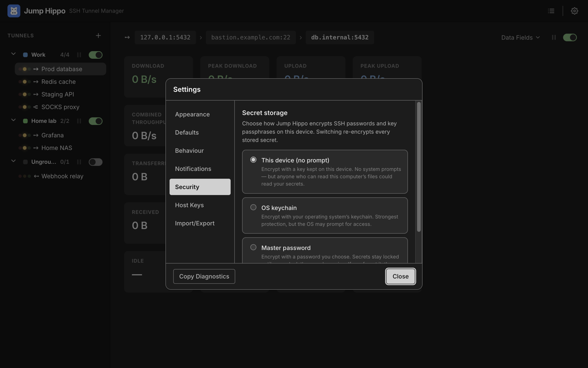
Task: Open Defaults settings tab
Action: (x=200, y=132)
